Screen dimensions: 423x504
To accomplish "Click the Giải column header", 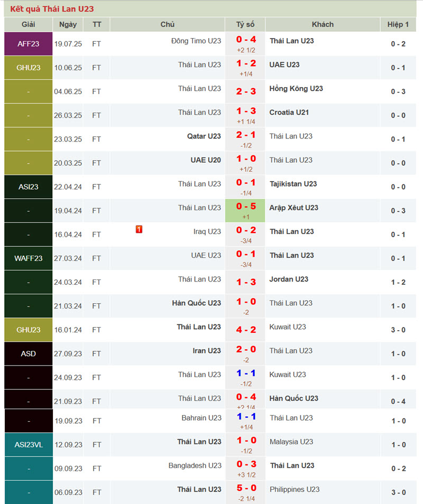I will tap(29, 24).
